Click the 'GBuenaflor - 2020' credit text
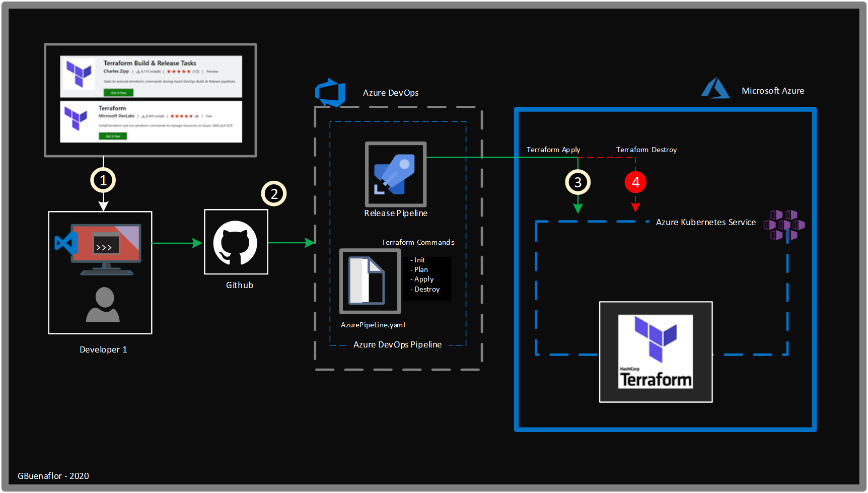Screen dimensions: 868x493 [53, 476]
